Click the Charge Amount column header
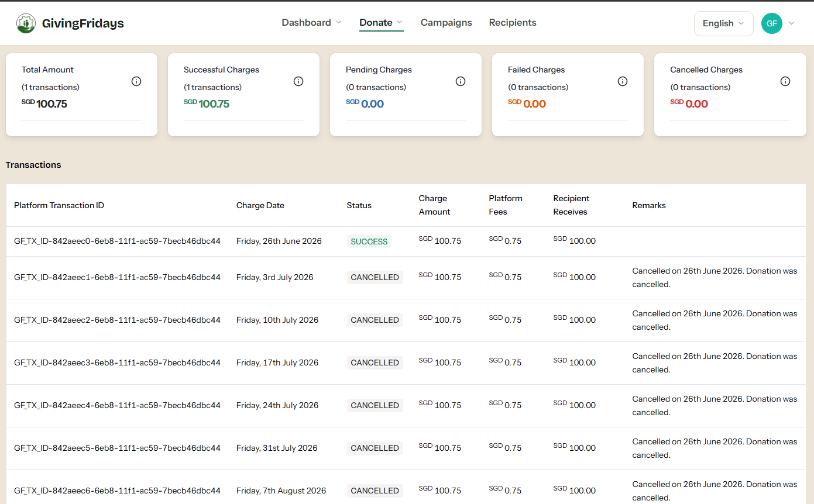 click(435, 205)
